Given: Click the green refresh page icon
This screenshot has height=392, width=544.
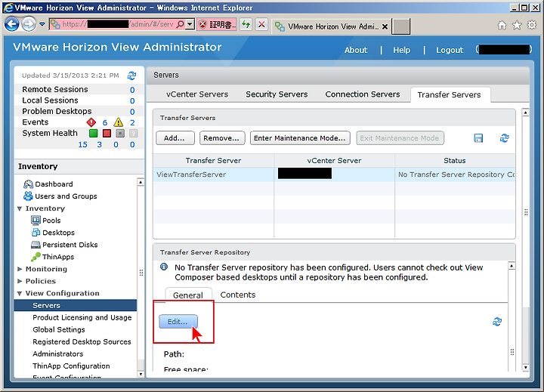Looking at the screenshot, I should (246, 24).
